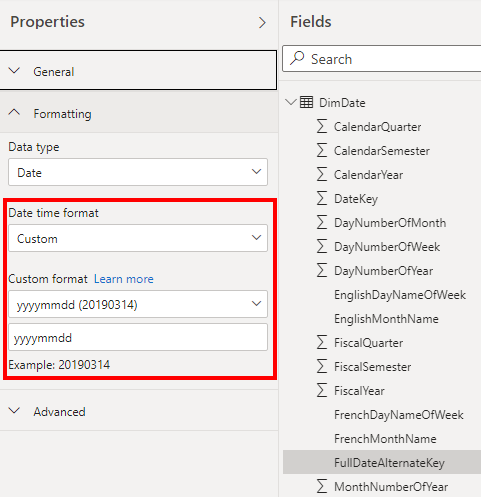Select the EnglishDayNameOfWeek field

pos(400,295)
